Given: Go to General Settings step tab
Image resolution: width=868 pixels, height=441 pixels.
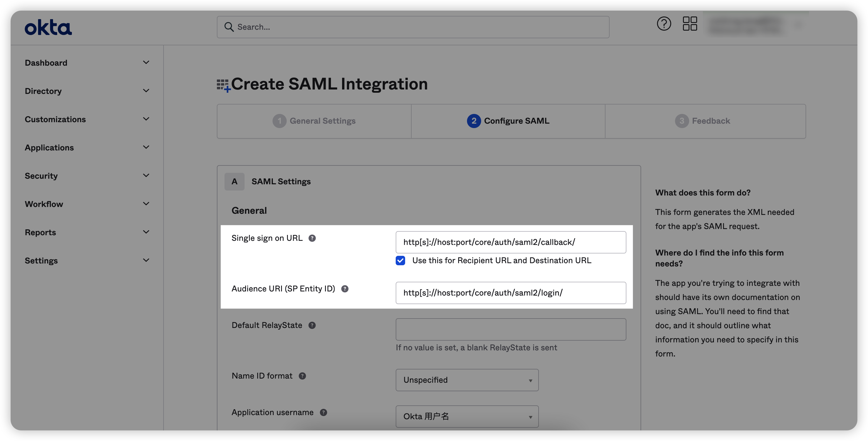Looking at the screenshot, I should (314, 121).
